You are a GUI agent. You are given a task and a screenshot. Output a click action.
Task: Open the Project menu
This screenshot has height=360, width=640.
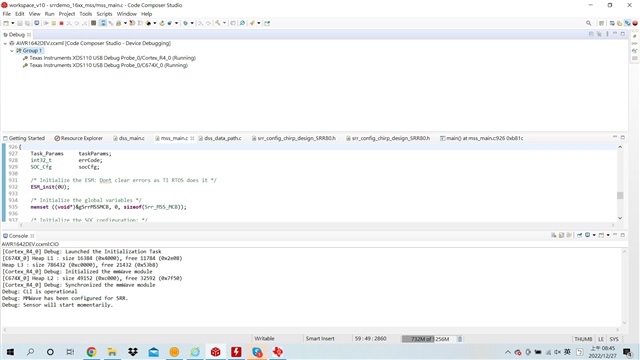point(67,14)
